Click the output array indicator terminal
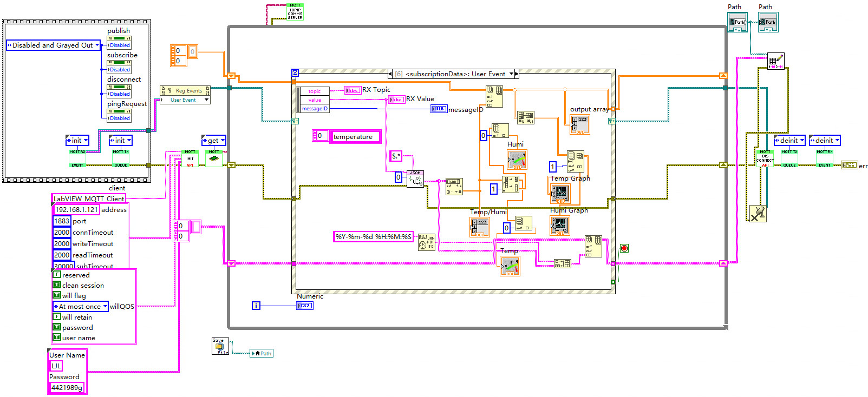This screenshot has height=397, width=868. (x=580, y=124)
